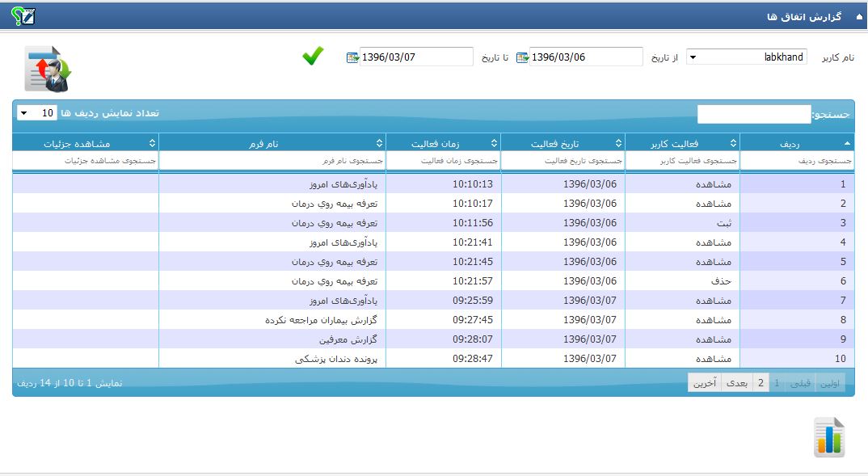Image resolution: width=868 pixels, height=476 pixels.
Task: Jump to the last page button
Action: [704, 383]
